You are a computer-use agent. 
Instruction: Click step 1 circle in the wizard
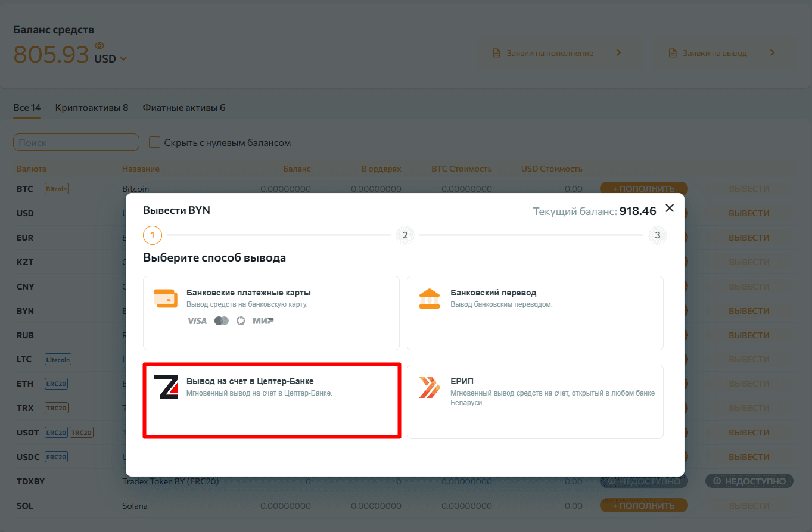(x=153, y=235)
